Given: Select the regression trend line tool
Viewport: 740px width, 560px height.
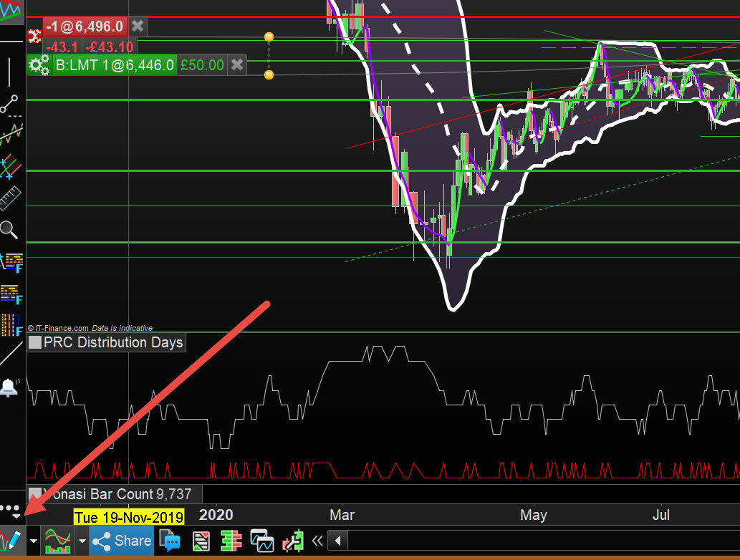Looking at the screenshot, I should (11, 134).
